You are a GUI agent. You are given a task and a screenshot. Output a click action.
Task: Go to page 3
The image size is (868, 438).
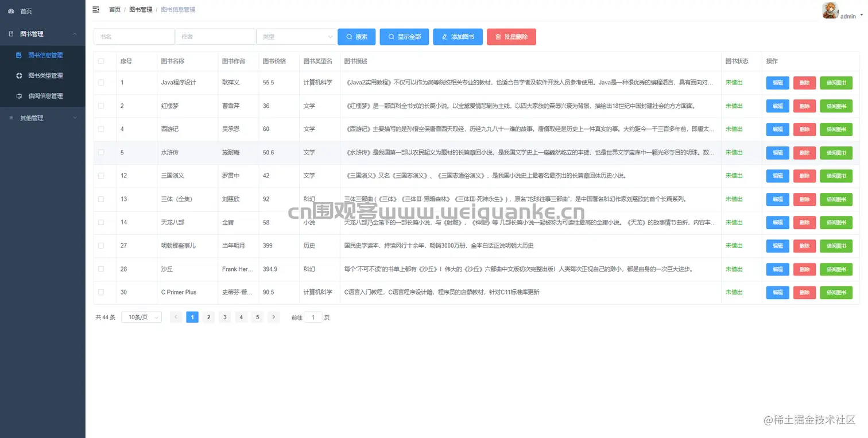pyautogui.click(x=225, y=317)
